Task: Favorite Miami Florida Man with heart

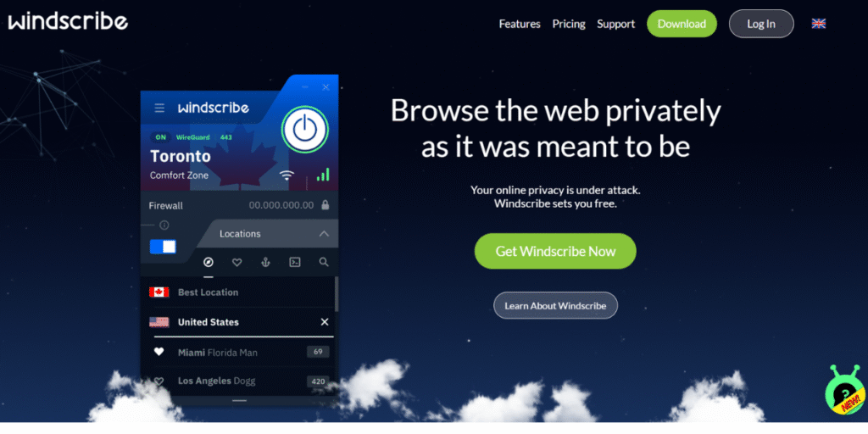Action: [x=159, y=352]
